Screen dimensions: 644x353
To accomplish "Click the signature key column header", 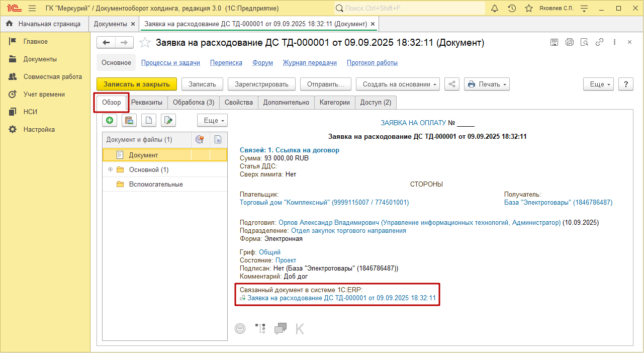I will point(200,140).
